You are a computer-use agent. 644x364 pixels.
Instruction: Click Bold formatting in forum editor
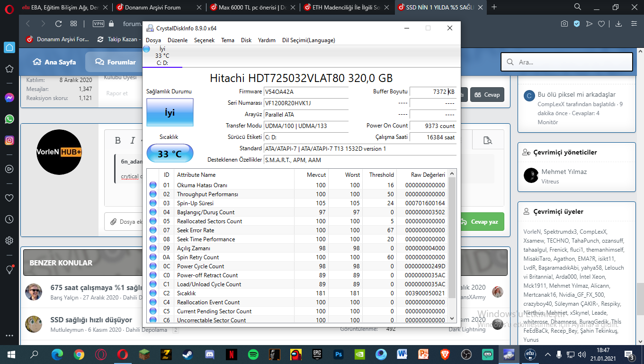click(x=118, y=140)
